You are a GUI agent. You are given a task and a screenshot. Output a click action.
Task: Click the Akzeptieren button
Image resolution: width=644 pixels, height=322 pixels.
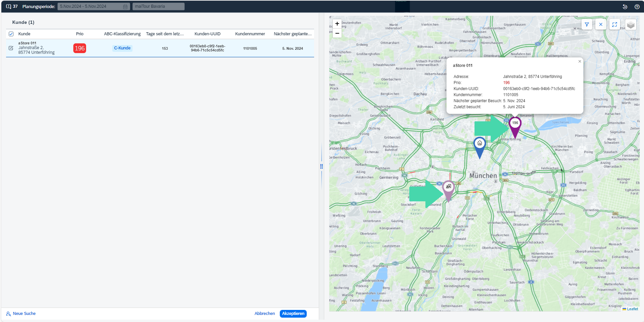click(293, 314)
